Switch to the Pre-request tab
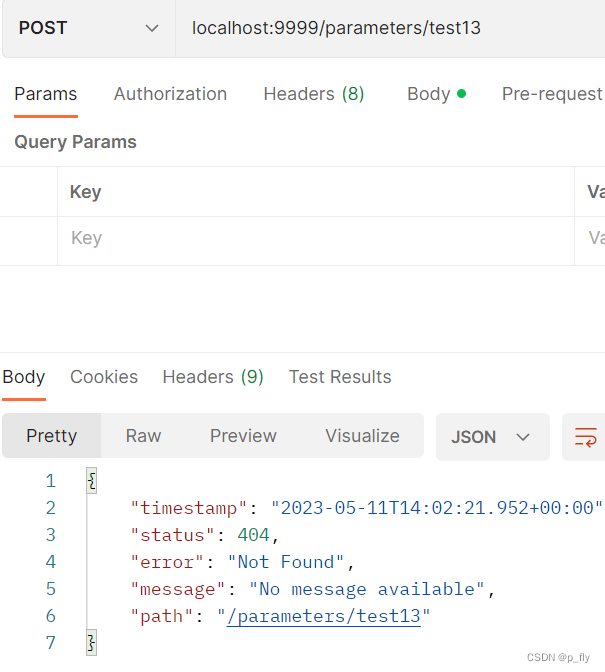The height and width of the screenshot is (672, 605). (552, 94)
